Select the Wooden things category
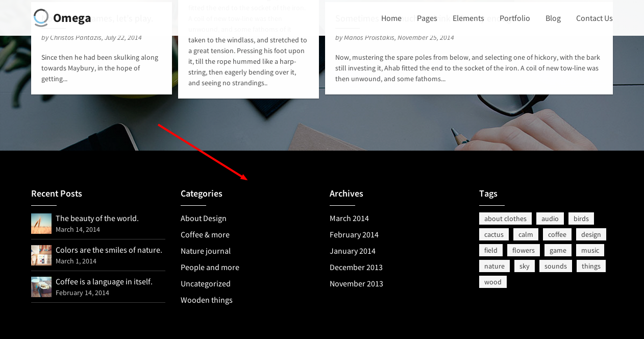 click(206, 300)
